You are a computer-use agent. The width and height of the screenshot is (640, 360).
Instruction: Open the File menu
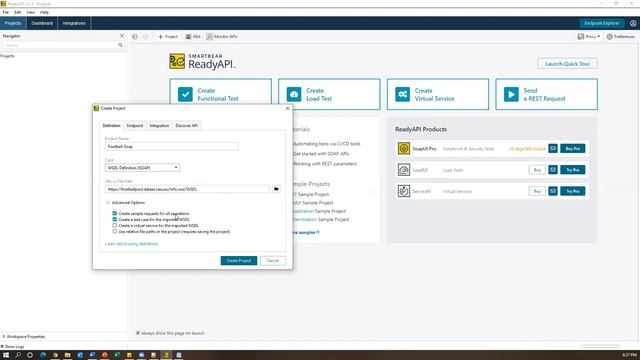point(5,12)
